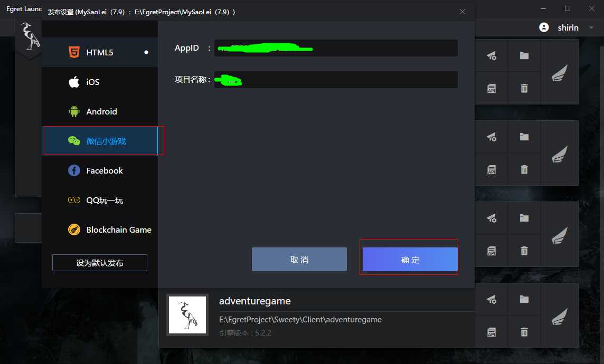Viewport: 604px width, 364px height.
Task: Select the Facebook publish platform
Action: click(100, 170)
